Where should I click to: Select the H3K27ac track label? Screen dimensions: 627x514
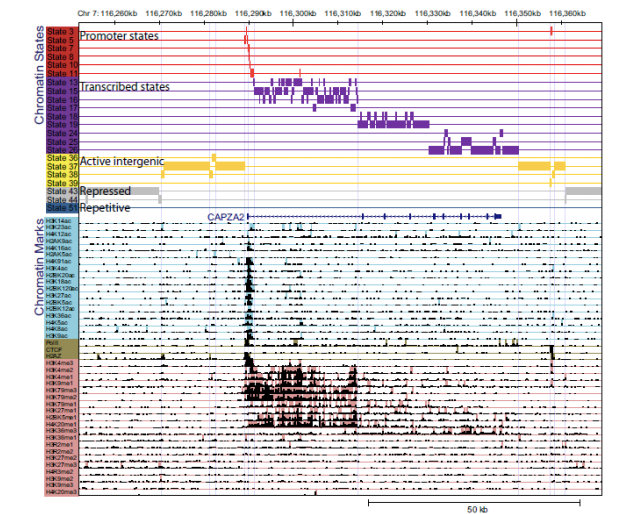click(x=58, y=295)
